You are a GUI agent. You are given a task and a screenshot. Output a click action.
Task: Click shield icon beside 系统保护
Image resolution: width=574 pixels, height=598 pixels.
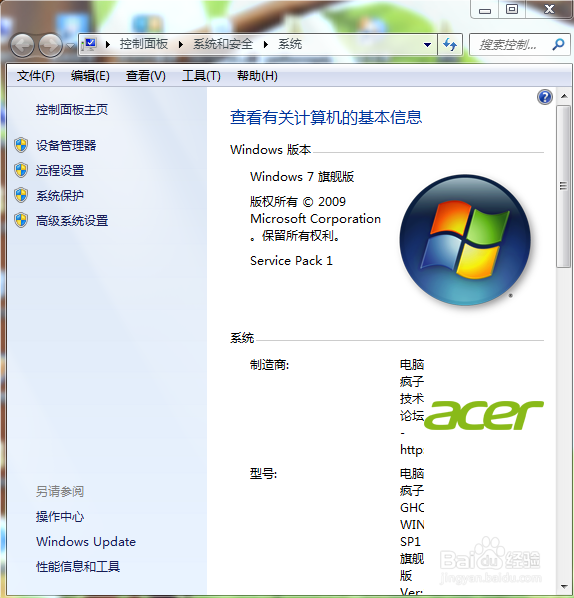[21, 195]
